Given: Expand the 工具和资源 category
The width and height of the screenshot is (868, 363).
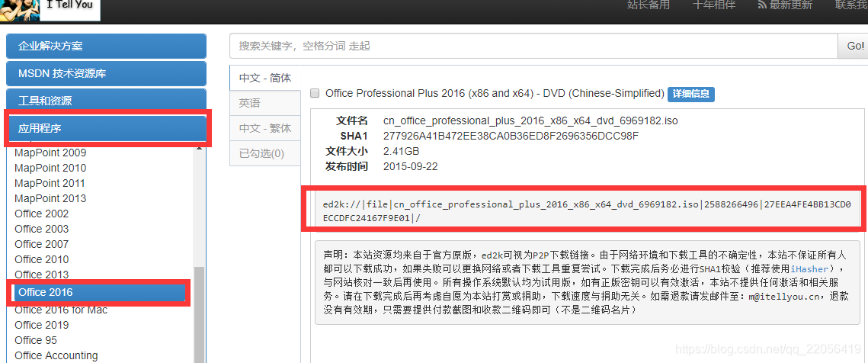Looking at the screenshot, I should click(x=106, y=101).
